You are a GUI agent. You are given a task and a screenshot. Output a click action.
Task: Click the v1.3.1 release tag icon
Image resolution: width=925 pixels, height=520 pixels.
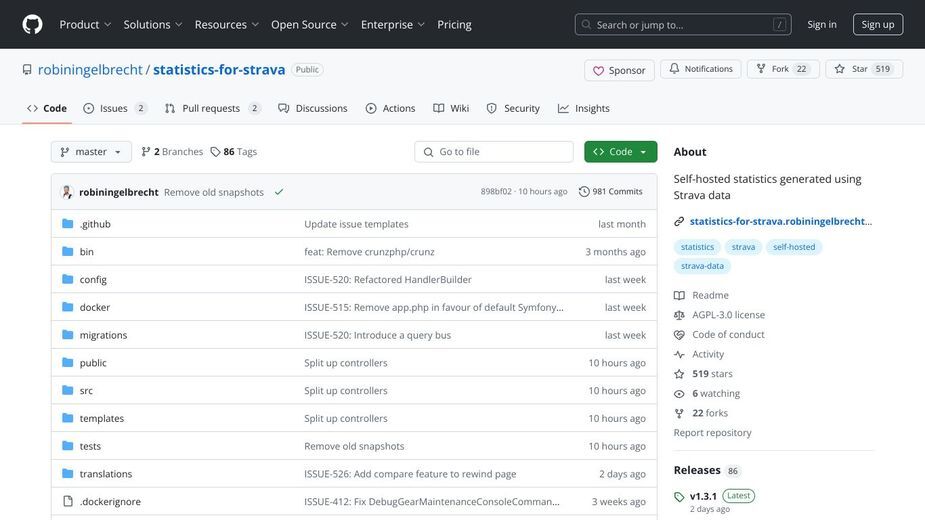pos(679,496)
